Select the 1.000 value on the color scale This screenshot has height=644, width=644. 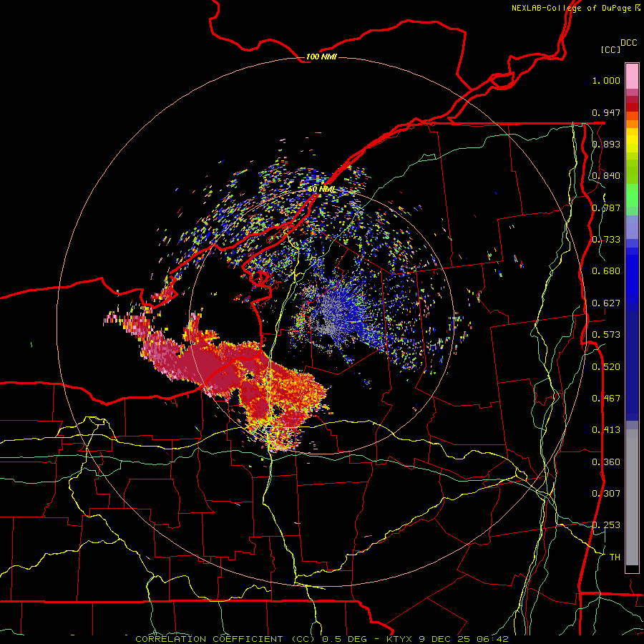pyautogui.click(x=606, y=80)
